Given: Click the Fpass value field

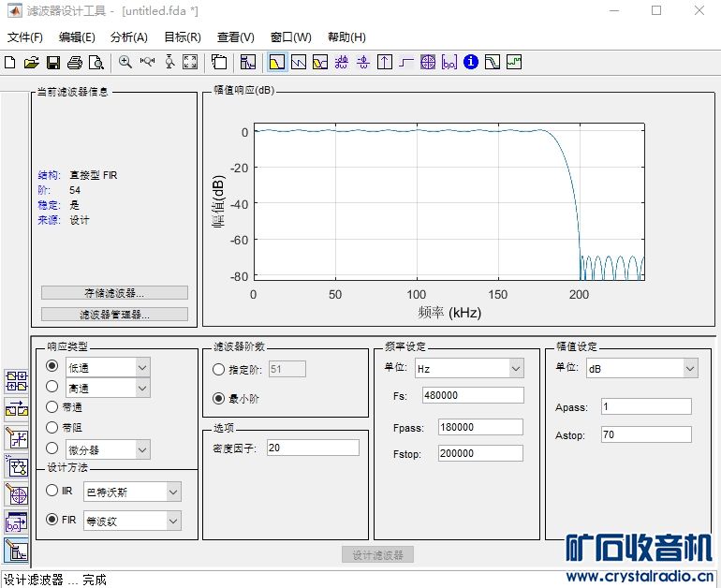Looking at the screenshot, I should point(480,427).
